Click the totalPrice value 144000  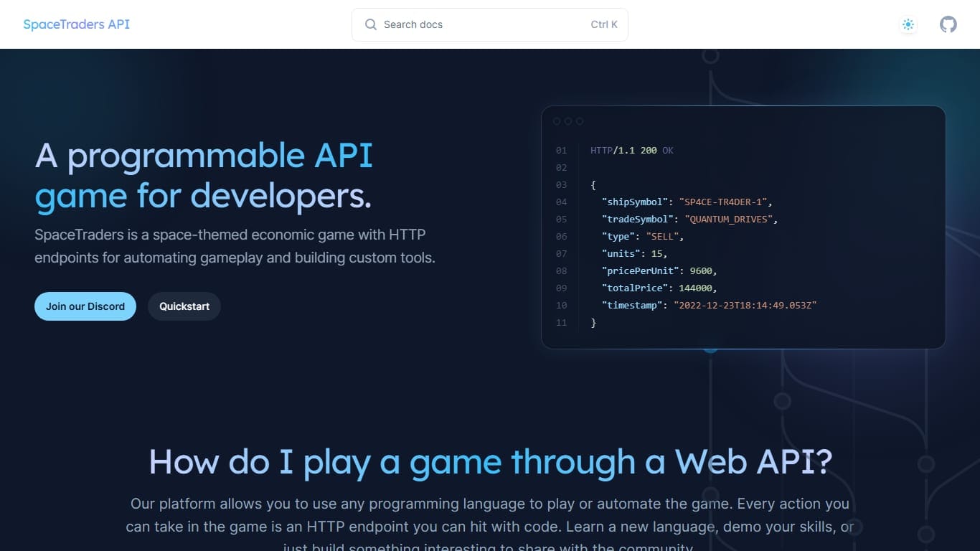tap(695, 288)
